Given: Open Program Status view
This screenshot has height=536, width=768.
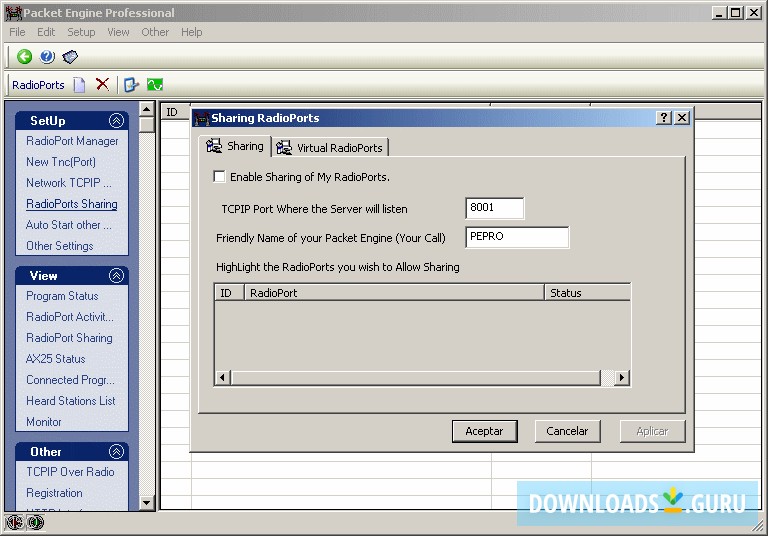Looking at the screenshot, I should click(x=62, y=296).
